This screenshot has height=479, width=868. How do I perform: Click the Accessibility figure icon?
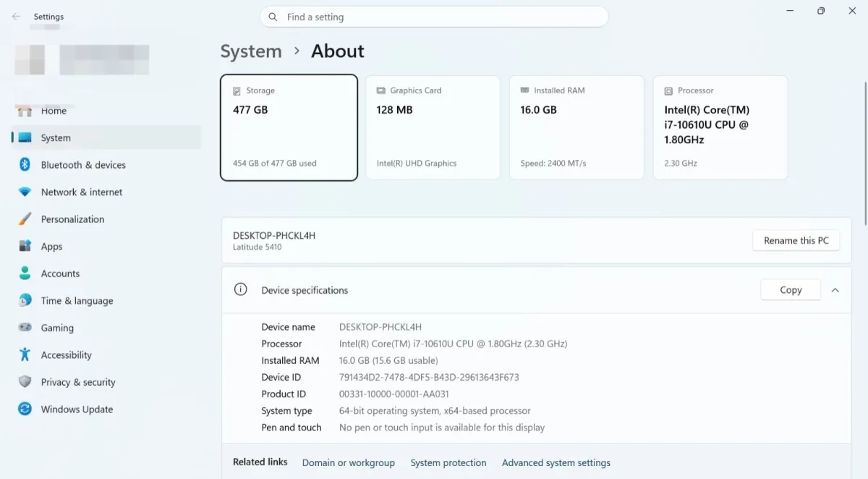point(25,355)
